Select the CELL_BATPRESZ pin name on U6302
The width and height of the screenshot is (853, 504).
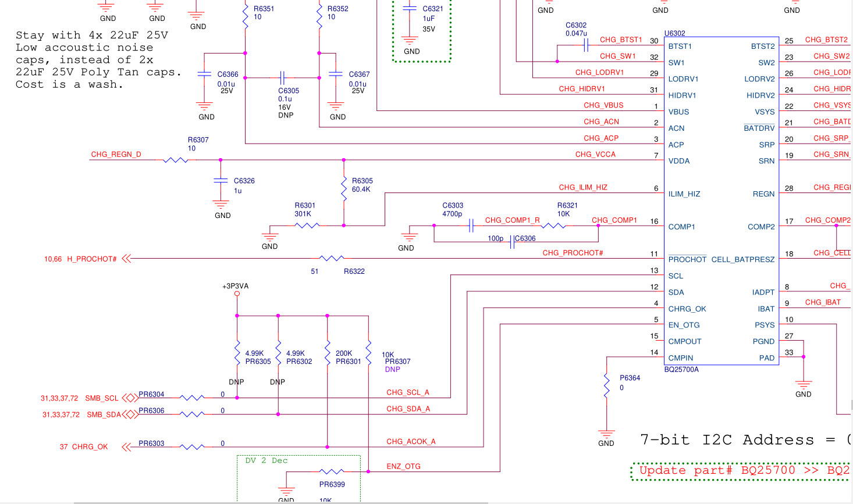(x=743, y=260)
